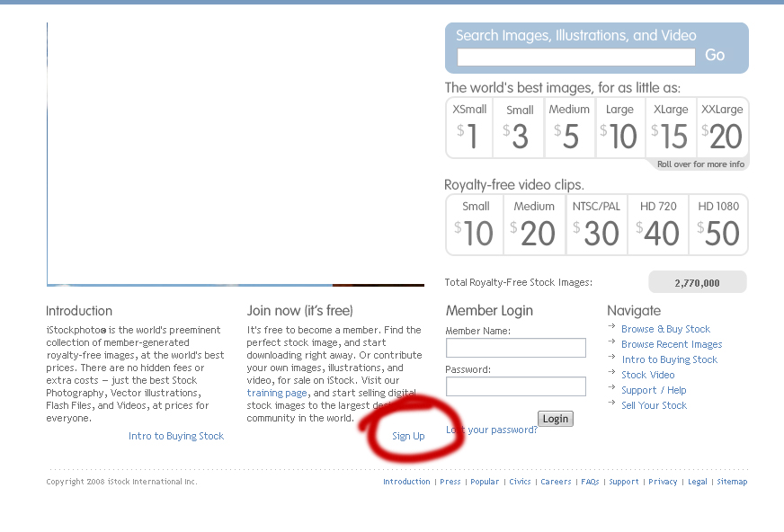Click the Sign Up link

(408, 436)
